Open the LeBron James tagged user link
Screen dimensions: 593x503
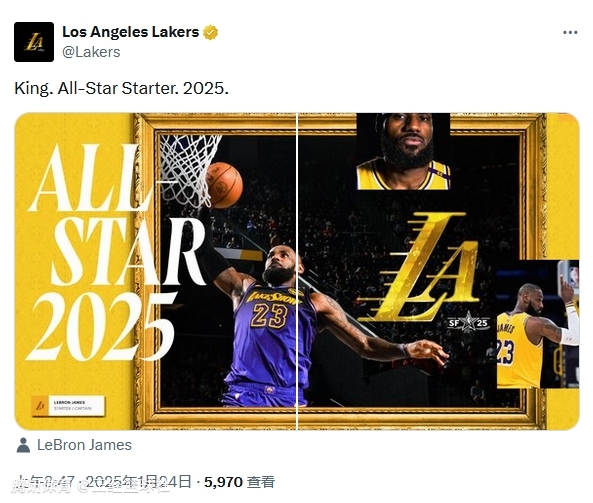[84, 445]
